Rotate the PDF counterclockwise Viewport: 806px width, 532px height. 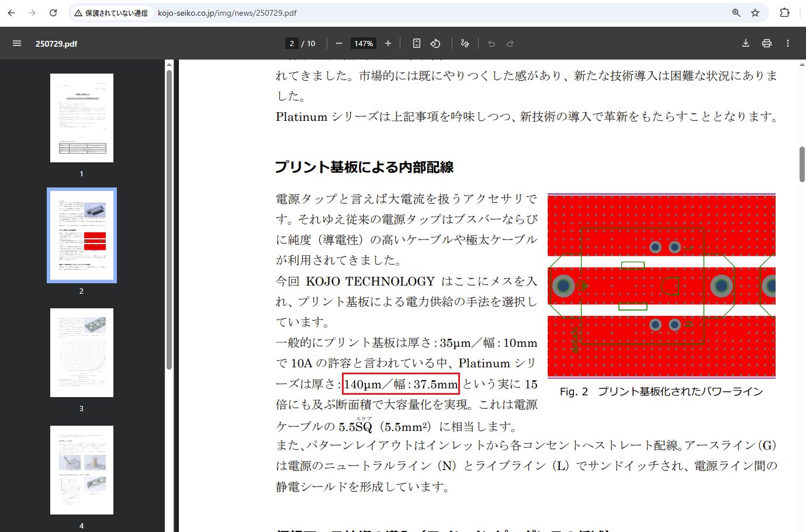(435, 43)
